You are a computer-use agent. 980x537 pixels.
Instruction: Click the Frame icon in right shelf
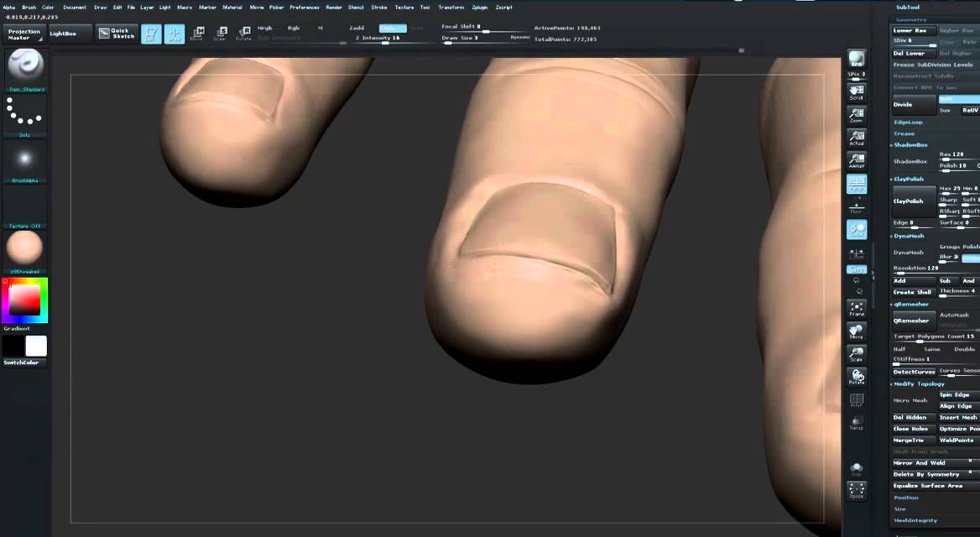[857, 308]
